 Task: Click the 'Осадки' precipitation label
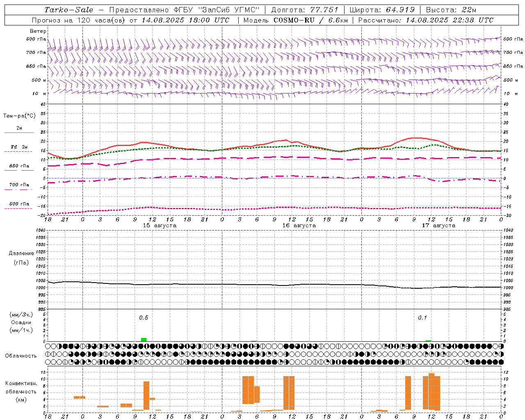click(x=21, y=322)
